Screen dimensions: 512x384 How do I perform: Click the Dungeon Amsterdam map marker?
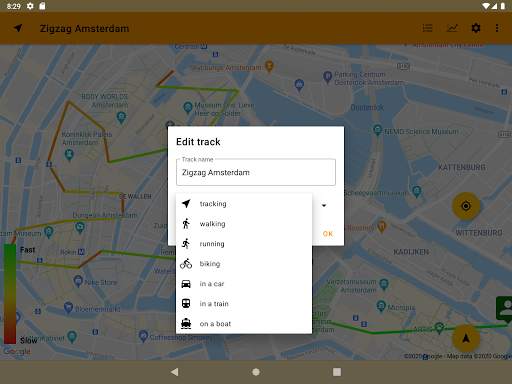click(x=80, y=228)
